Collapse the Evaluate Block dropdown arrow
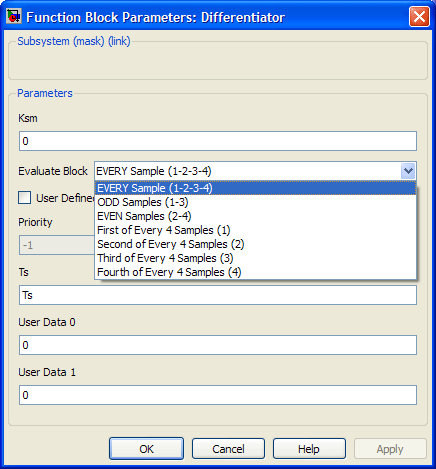Viewport: 436px width, 469px height. point(408,171)
